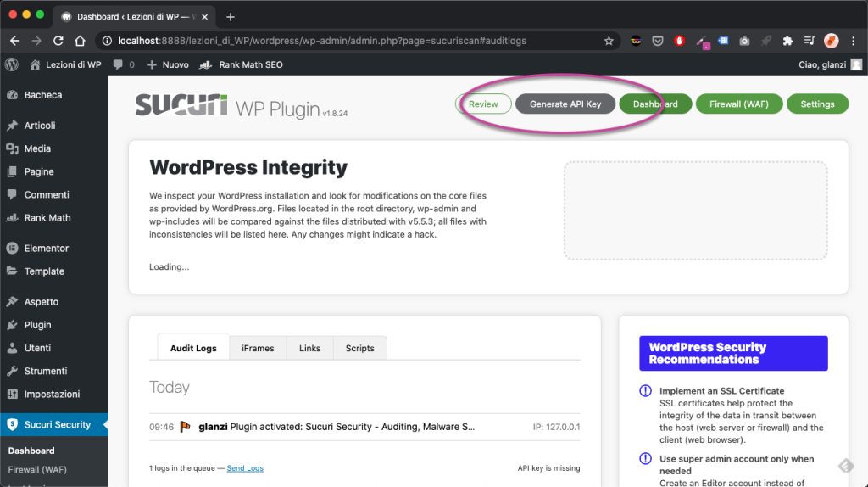The height and width of the screenshot is (487, 868).
Task: Open the camera screenshot extension icon
Action: 744,41
